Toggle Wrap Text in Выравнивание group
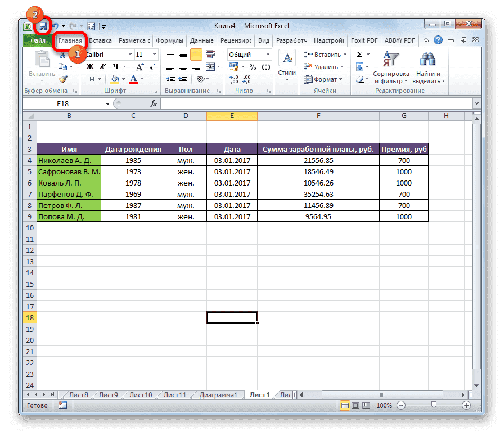Viewport: 504px width, 434px height. pyautogui.click(x=209, y=55)
